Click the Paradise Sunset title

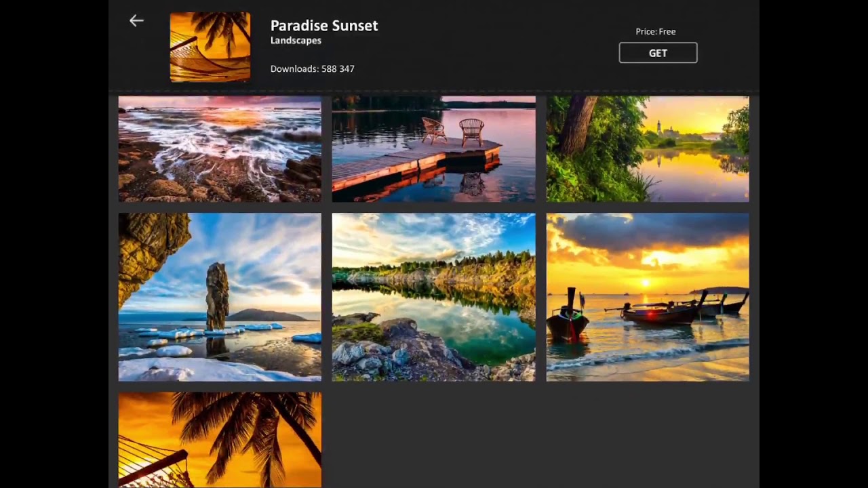[x=324, y=26]
